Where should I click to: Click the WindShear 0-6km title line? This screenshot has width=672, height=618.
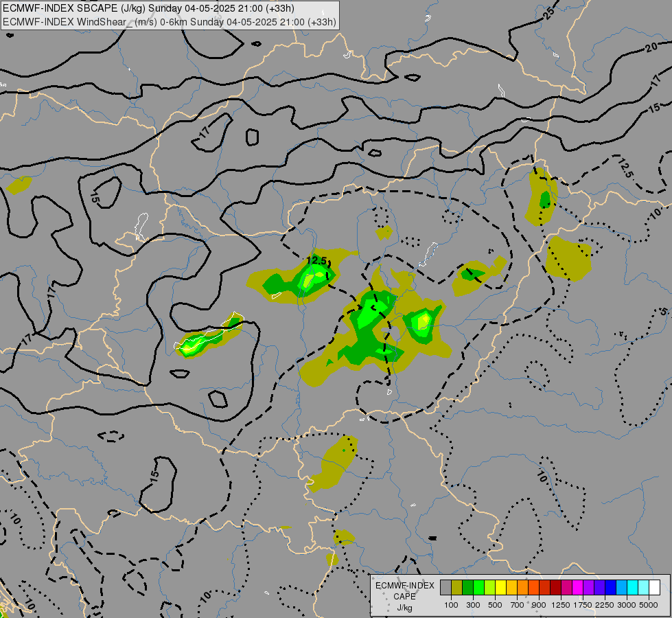[170, 22]
